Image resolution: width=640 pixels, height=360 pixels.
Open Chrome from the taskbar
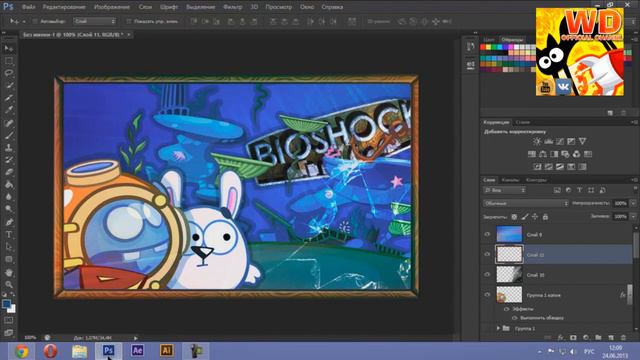pyautogui.click(x=21, y=351)
